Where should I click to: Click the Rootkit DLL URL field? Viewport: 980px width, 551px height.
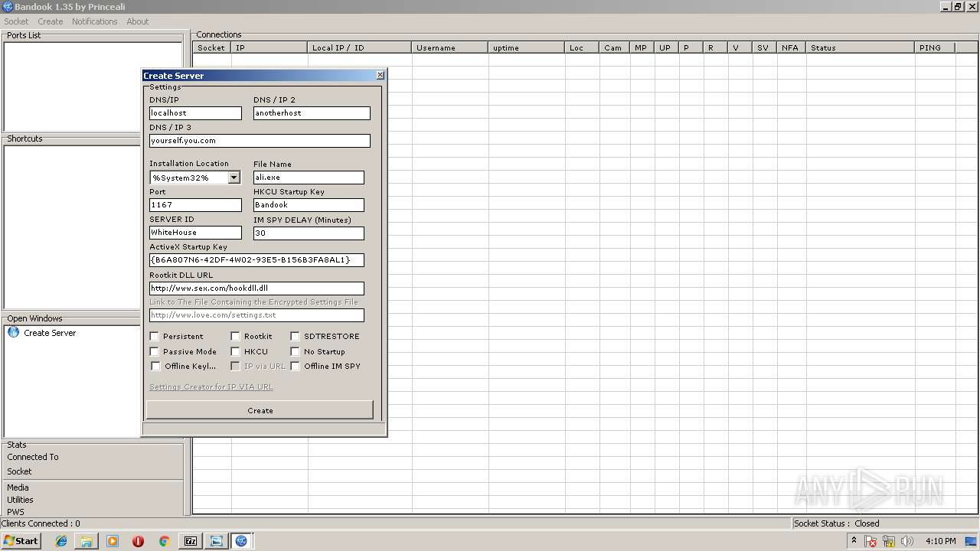coord(256,289)
